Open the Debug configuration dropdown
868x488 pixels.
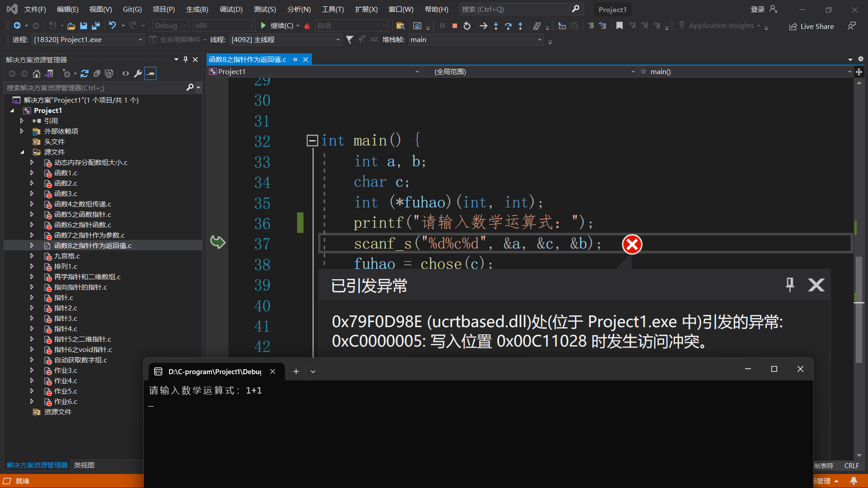click(x=170, y=26)
